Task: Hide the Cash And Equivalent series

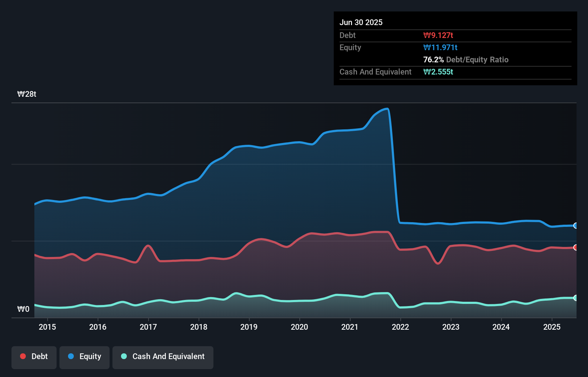Action: click(x=163, y=357)
